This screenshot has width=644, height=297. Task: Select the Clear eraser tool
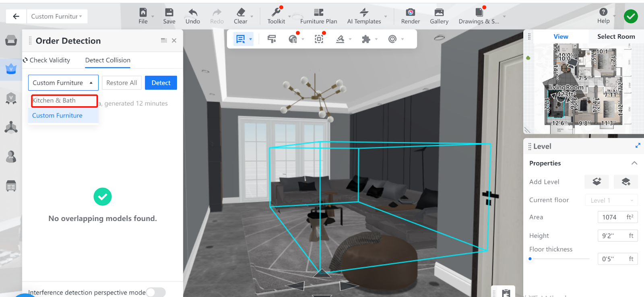241,12
